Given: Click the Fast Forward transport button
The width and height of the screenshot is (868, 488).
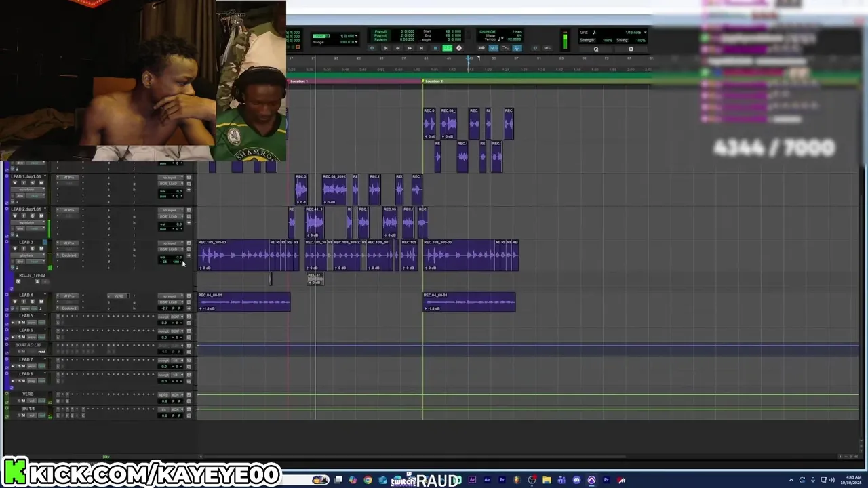Looking at the screenshot, I should coord(410,48).
